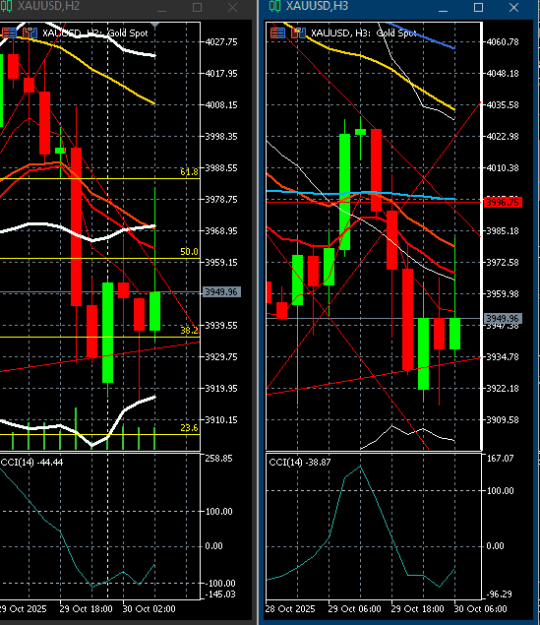This screenshot has width=540, height=625.
Task: Close the XAUUSD,H3 chart window
Action: (x=514, y=8)
